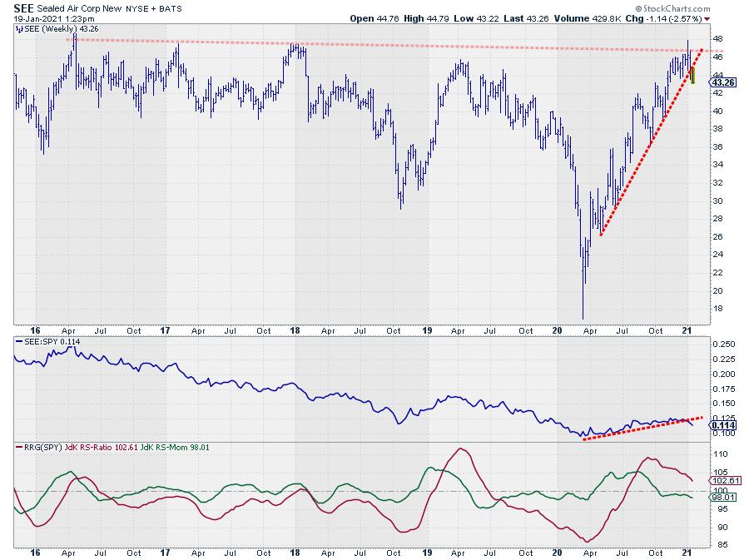The height and width of the screenshot is (560, 749).
Task: Click the bar icon before SEE (Weekly)
Action: click(x=18, y=28)
